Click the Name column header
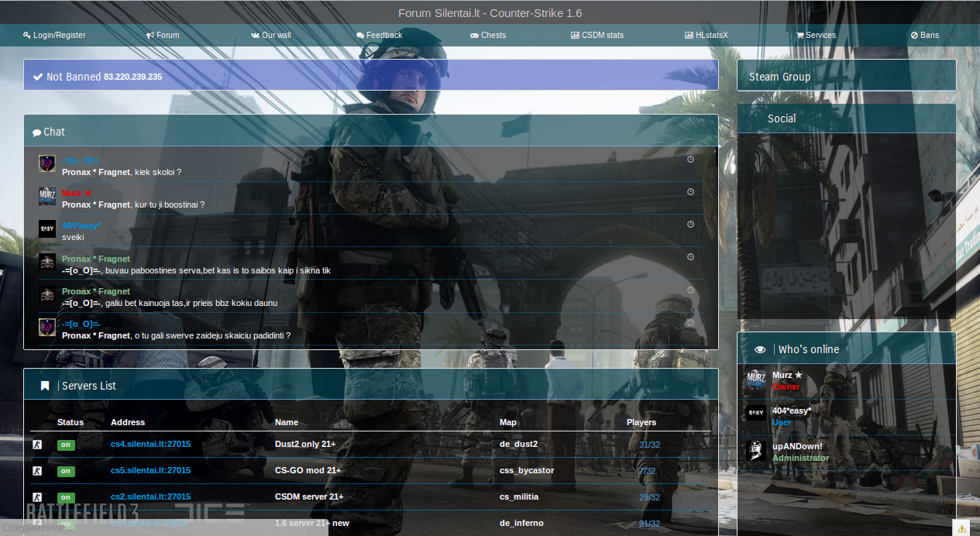Image resolution: width=980 pixels, height=536 pixels. pos(287,422)
